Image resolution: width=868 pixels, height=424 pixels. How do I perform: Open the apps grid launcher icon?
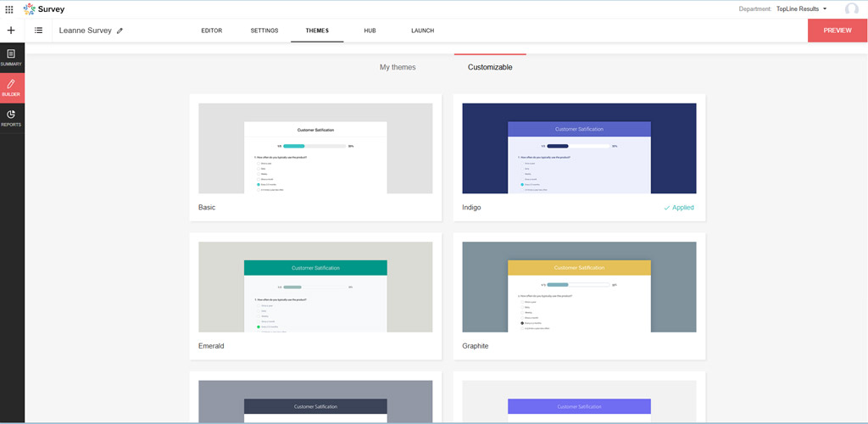8,8
